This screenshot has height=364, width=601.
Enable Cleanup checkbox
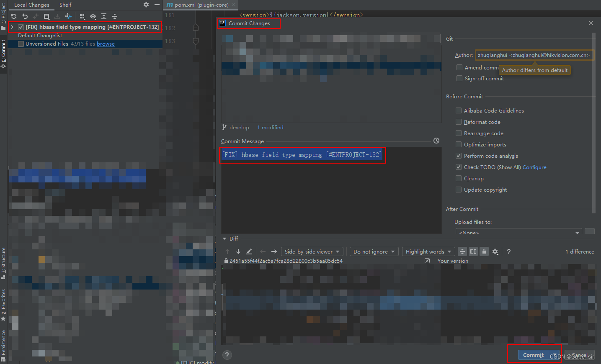pyautogui.click(x=459, y=178)
